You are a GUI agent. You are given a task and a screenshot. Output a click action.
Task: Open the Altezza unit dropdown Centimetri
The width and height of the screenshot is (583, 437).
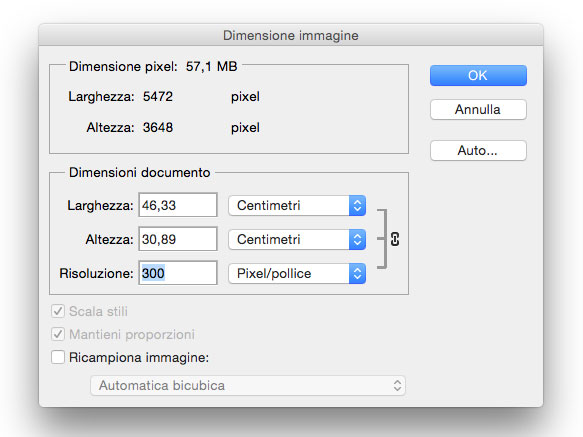(297, 239)
